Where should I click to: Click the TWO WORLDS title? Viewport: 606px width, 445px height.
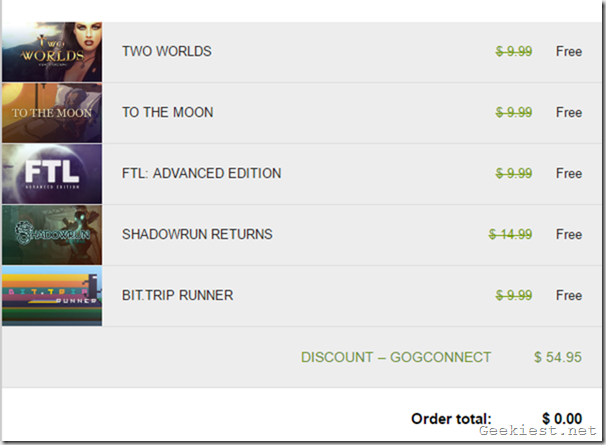(x=166, y=51)
